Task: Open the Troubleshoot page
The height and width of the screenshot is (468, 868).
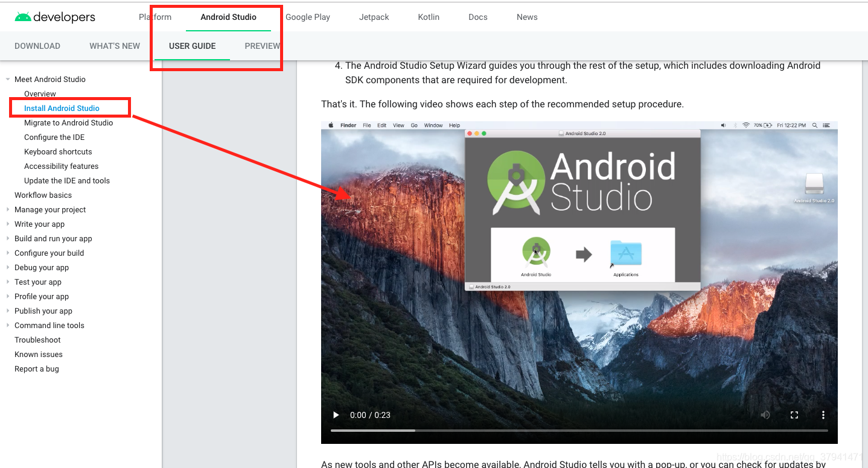Action: pyautogui.click(x=37, y=340)
